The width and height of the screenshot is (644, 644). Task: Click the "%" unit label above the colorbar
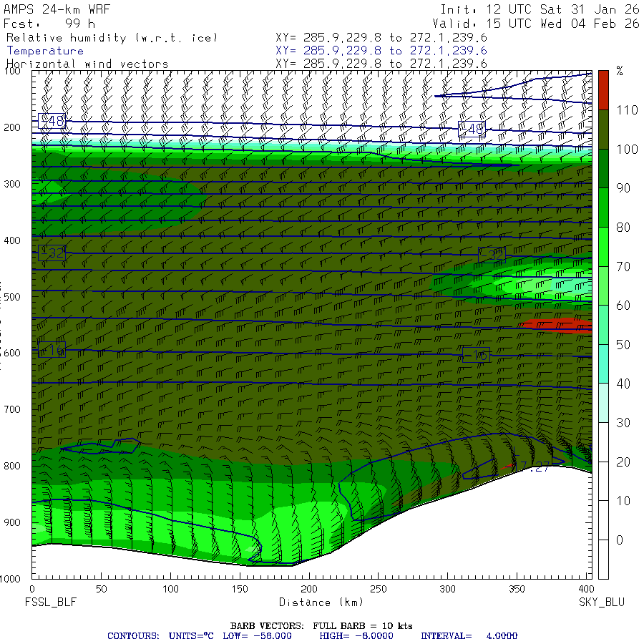620,71
